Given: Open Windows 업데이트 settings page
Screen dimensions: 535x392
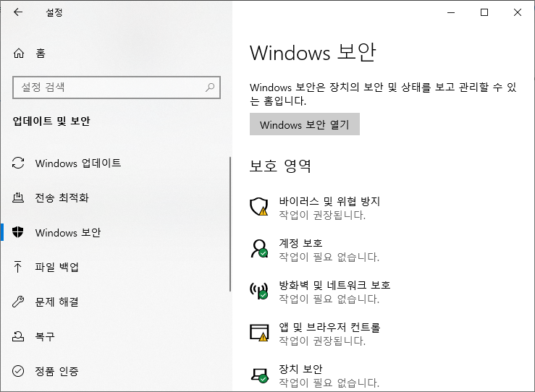Looking at the screenshot, I should coord(115,163).
